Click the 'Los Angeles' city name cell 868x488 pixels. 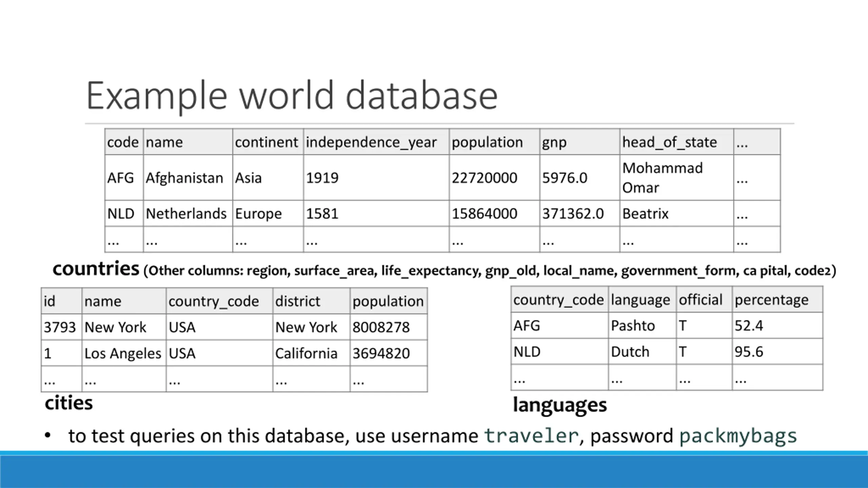[124, 353]
